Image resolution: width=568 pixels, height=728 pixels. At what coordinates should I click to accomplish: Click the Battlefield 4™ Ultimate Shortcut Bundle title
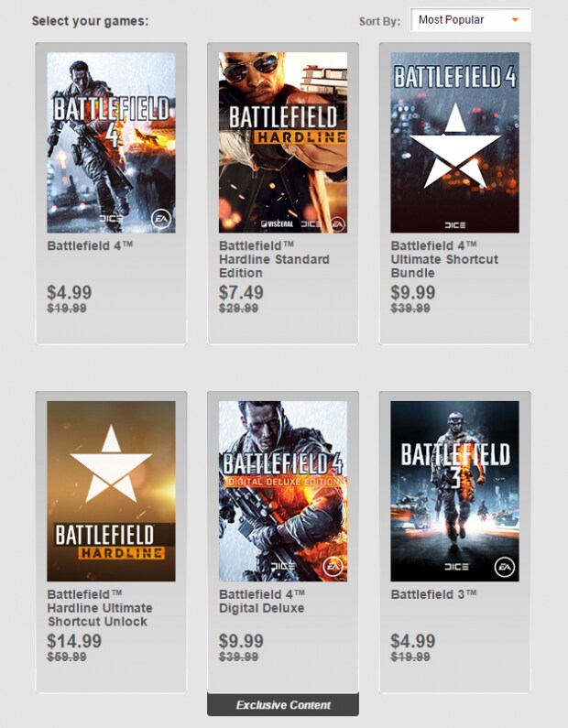point(444,259)
